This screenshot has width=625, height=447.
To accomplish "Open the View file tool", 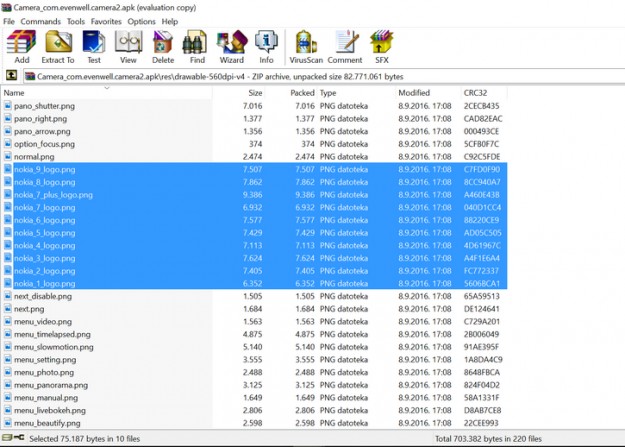I will (x=127, y=45).
